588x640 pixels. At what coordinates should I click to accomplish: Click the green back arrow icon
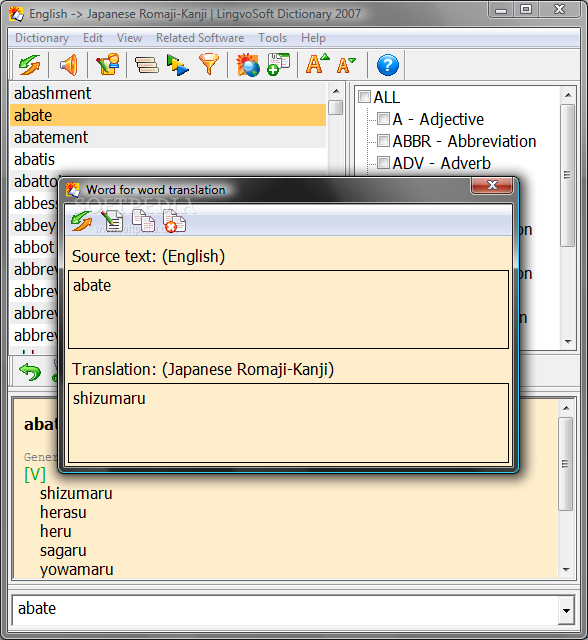[x=30, y=371]
